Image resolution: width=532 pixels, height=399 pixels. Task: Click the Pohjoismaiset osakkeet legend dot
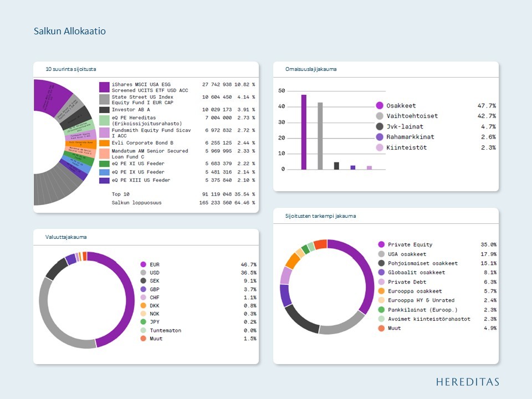coord(381,263)
